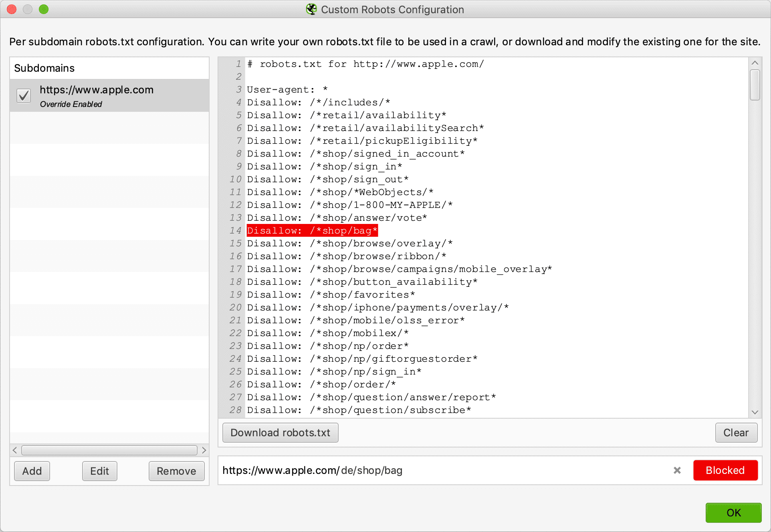Select the https://www.apple.com subdomain row
The image size is (771, 532).
coord(109,95)
